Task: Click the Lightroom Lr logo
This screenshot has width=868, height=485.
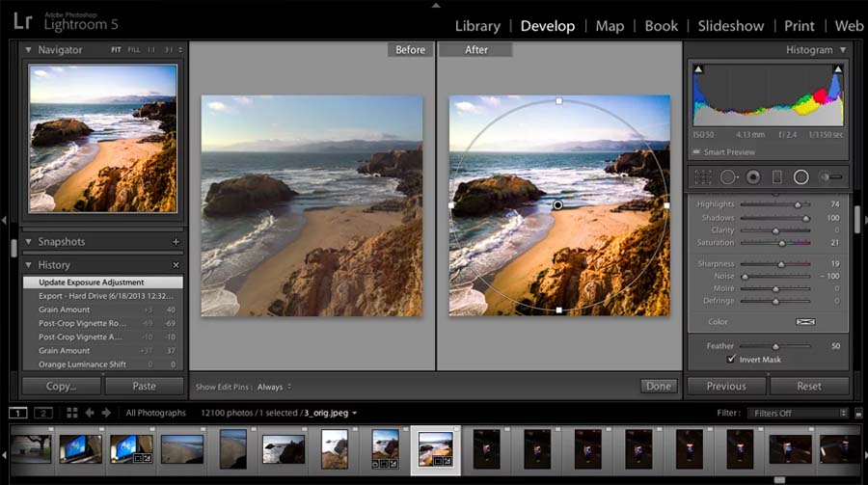Action: click(x=23, y=21)
